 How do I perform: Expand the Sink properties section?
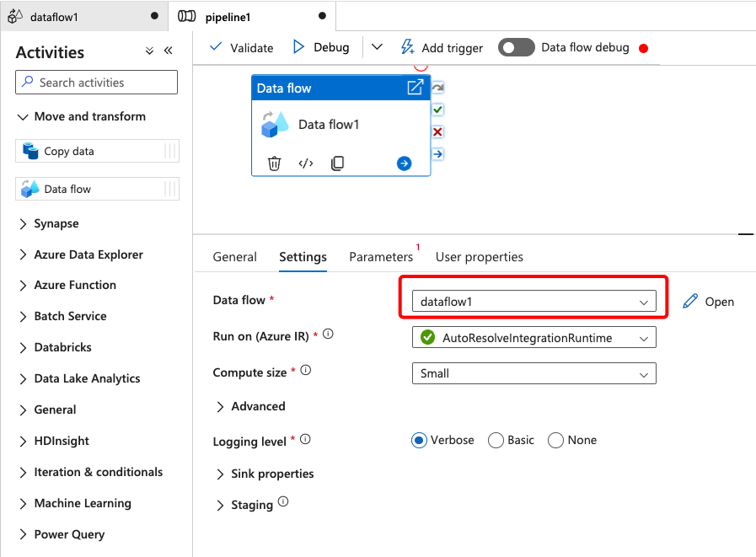tap(265, 474)
